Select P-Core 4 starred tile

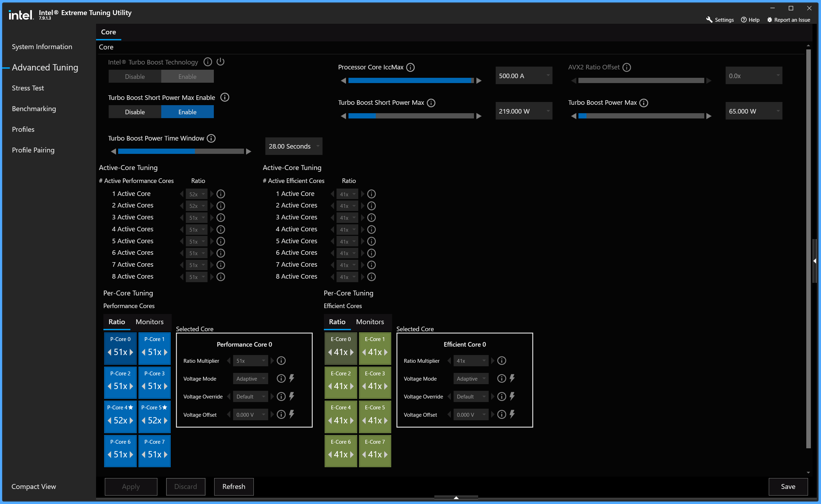click(120, 417)
